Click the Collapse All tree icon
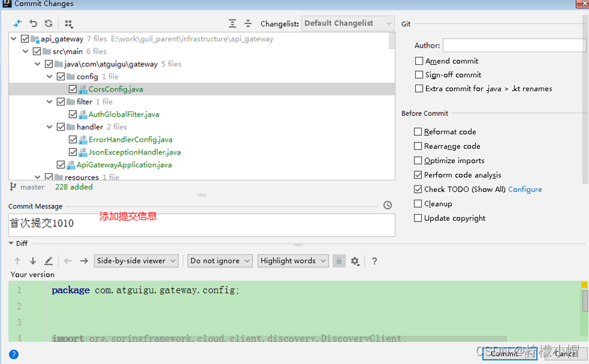 pos(248,24)
